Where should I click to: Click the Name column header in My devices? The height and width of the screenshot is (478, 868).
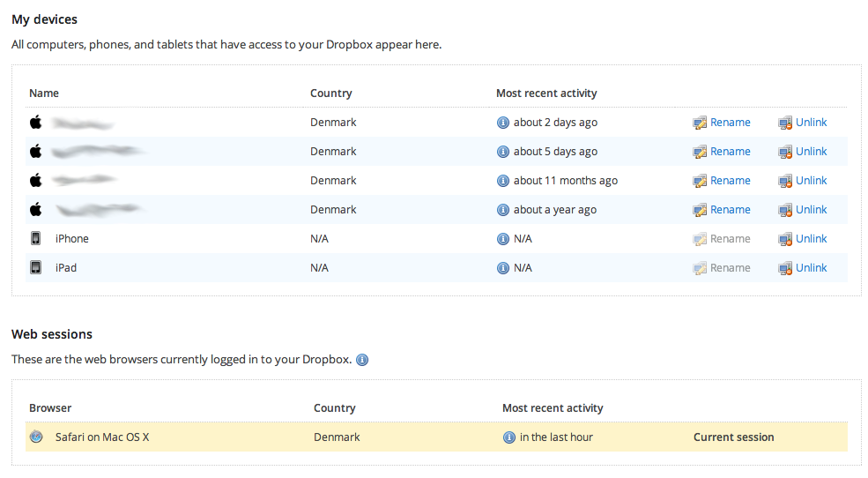44,93
